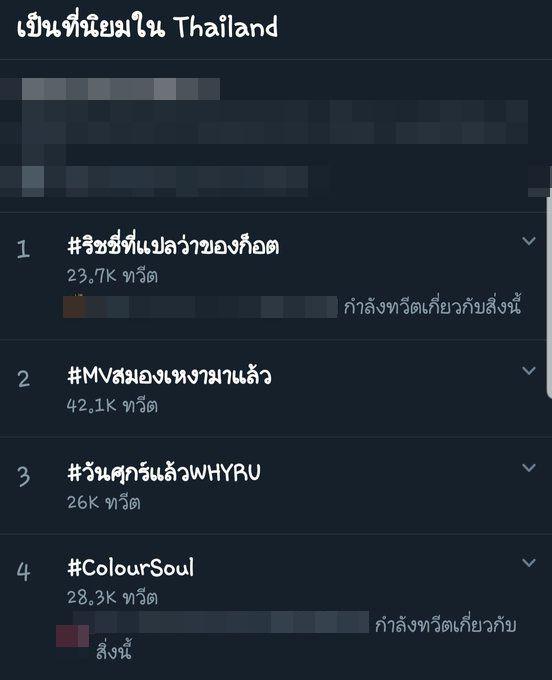The image size is (552, 680).
Task: Open the #วันศุกร์แล้วWHYRU trending hashtag
Action: coord(164,472)
